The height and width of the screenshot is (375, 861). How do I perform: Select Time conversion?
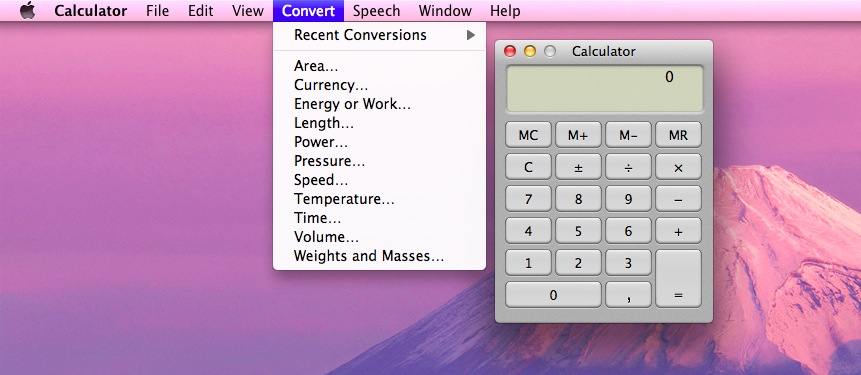point(379,218)
